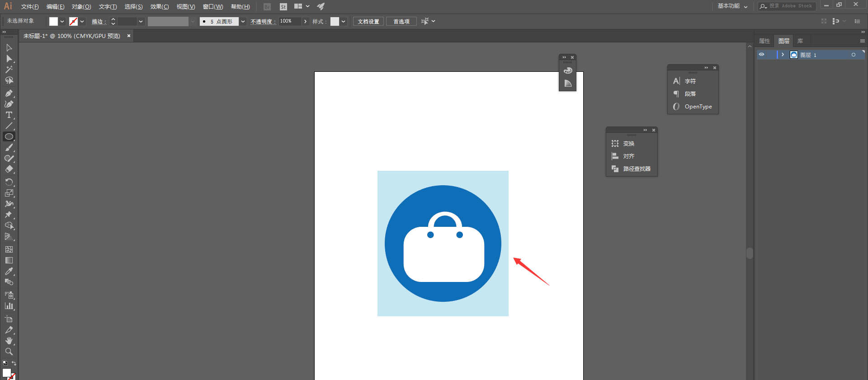Viewport: 868px width, 380px height.
Task: Expand 图层 1 layer contents
Action: click(x=783, y=55)
